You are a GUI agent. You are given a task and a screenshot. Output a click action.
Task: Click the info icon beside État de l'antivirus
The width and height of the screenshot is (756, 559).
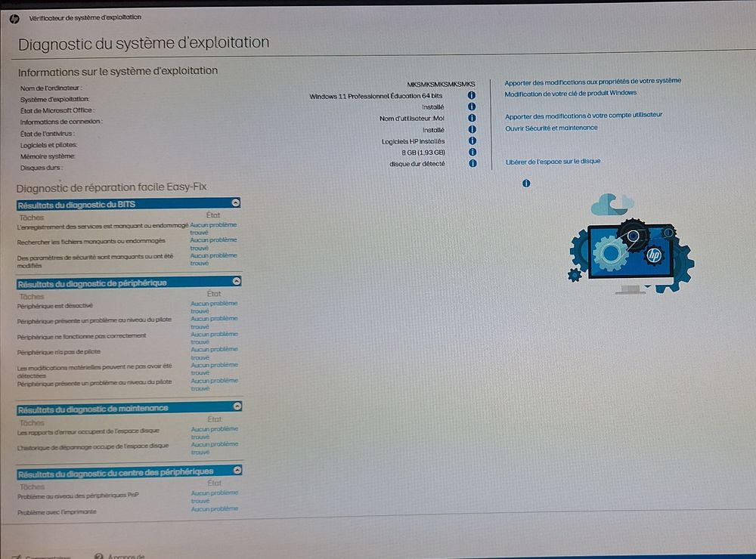[472, 129]
